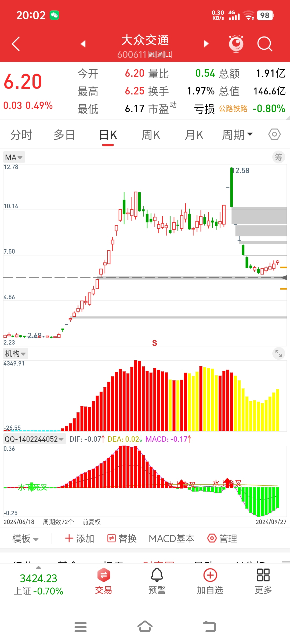The width and height of the screenshot is (290, 644).
Task: Tap 添加 to add an indicator
Action: tap(79, 539)
